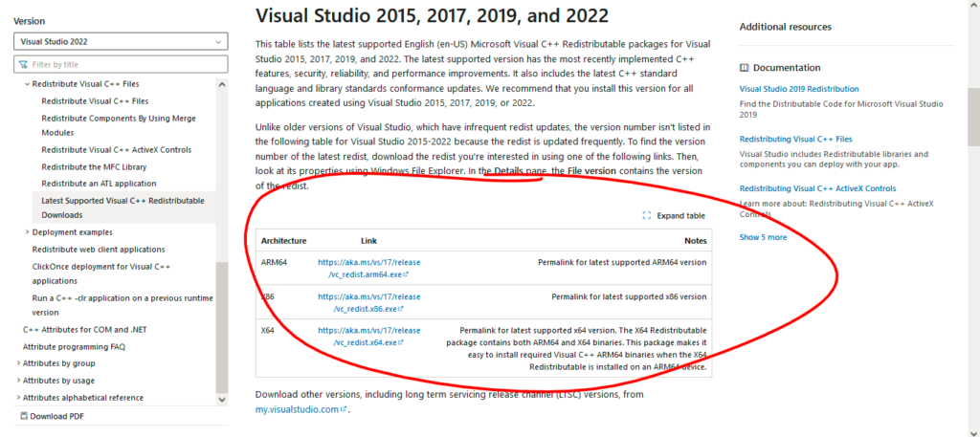Open the vc_redist.arm64.exe download link
This screenshot has width=980, height=437.
(x=368, y=268)
